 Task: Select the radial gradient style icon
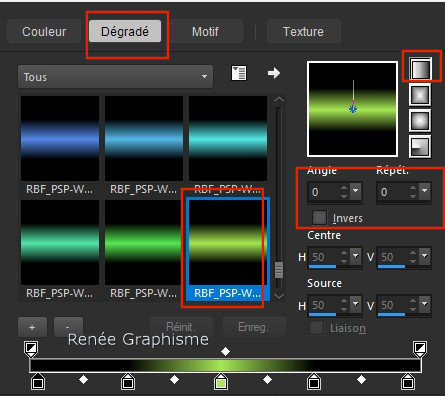tap(420, 146)
